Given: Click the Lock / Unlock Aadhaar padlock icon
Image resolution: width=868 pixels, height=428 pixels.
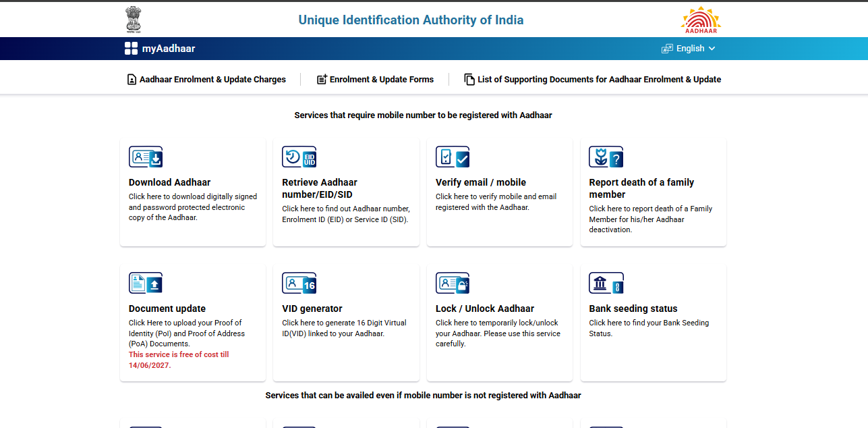Looking at the screenshot, I should pyautogui.click(x=453, y=283).
